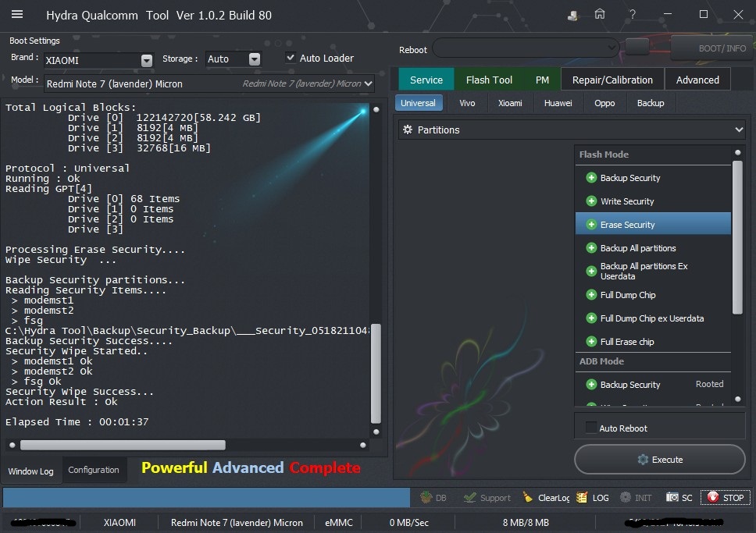Open the Repair/Calibration tab

tap(612, 80)
